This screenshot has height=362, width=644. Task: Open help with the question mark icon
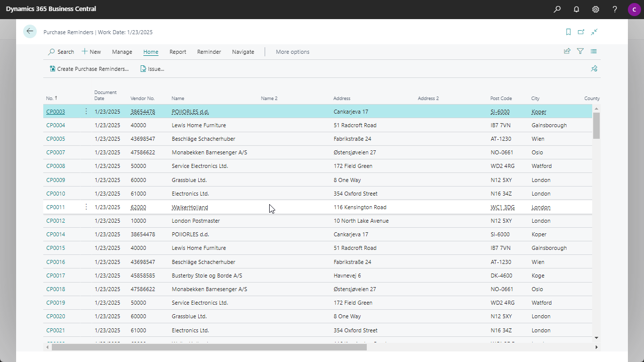click(x=614, y=9)
